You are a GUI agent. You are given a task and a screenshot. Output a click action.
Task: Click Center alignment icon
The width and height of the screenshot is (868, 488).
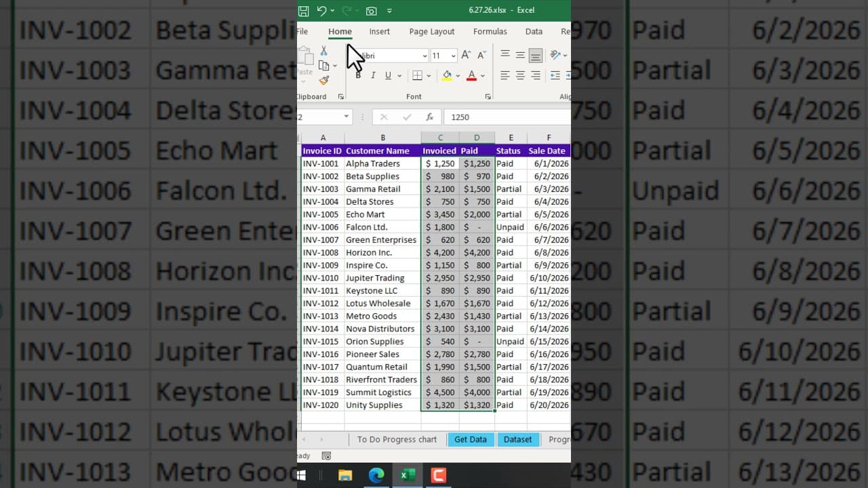click(x=520, y=75)
